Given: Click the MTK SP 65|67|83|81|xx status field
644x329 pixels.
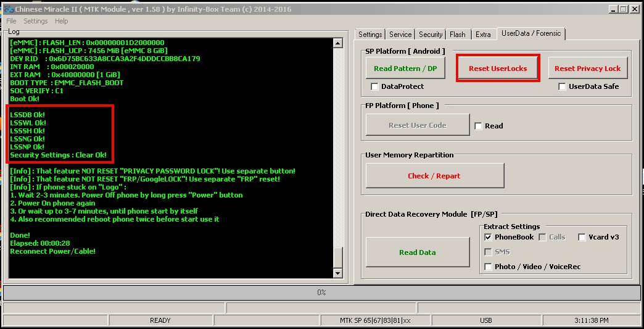Looking at the screenshot, I should point(376,320).
